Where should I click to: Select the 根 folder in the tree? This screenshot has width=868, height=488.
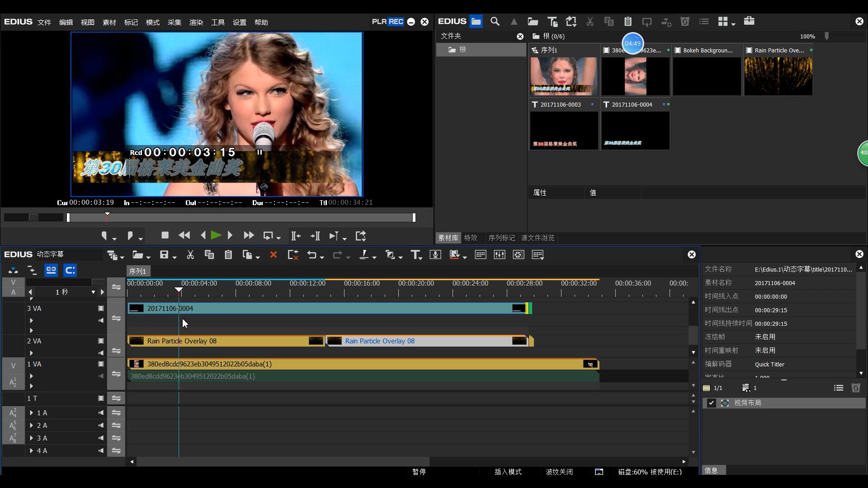click(481, 50)
